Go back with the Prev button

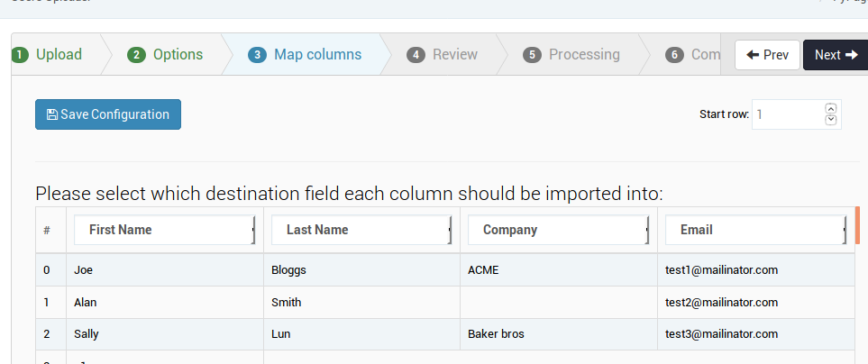(x=767, y=55)
